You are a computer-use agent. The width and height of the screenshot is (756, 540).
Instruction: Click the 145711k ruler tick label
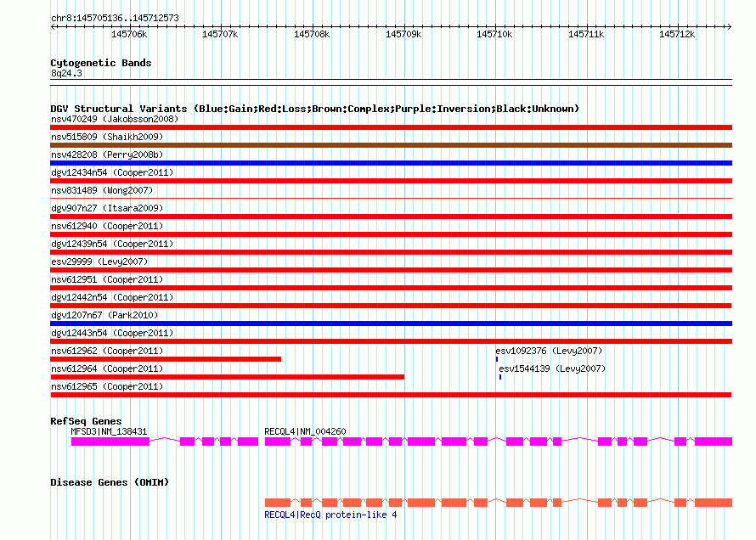pos(586,34)
